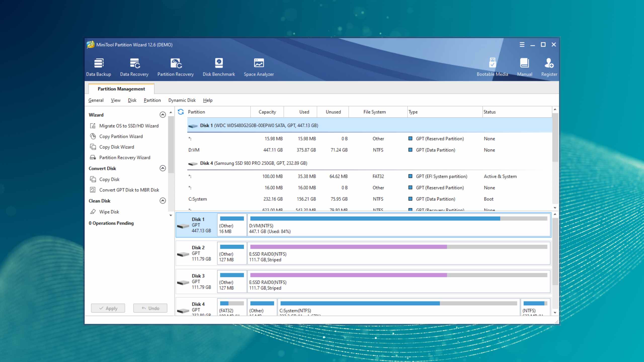Open the Manual

525,67
